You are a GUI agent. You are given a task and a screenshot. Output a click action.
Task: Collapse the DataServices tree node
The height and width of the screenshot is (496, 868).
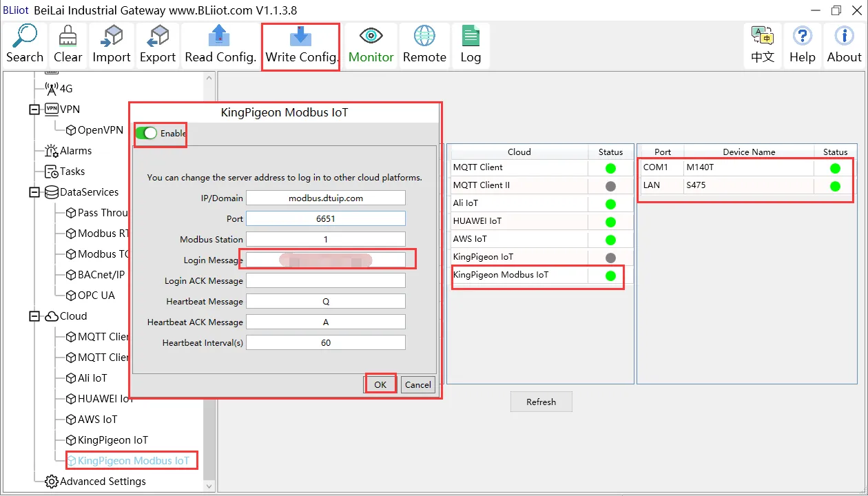tap(34, 192)
